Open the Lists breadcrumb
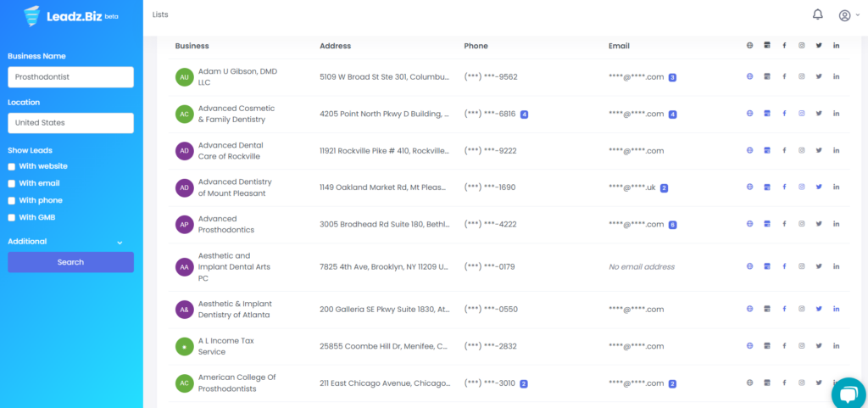Viewport: 868px width, 408px height. (x=160, y=15)
